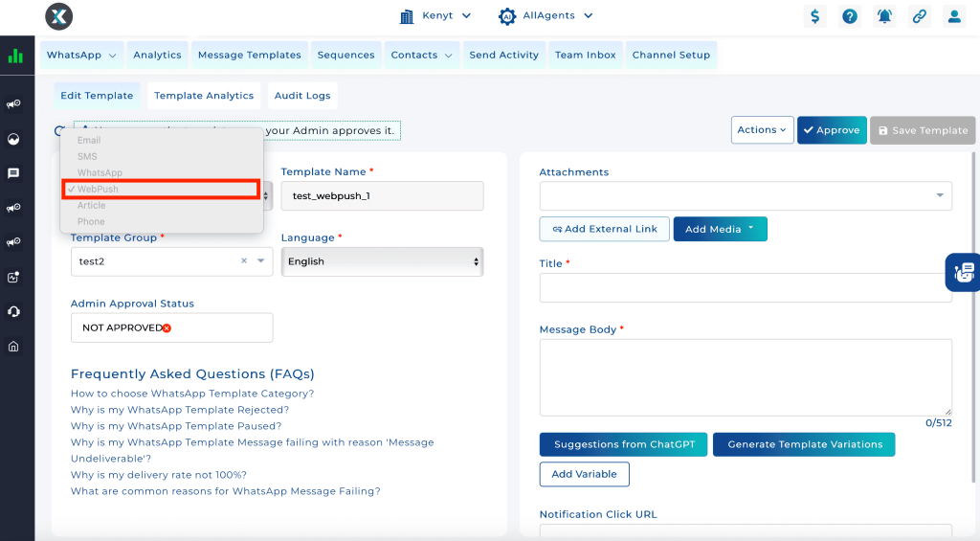Open the floating chatbot assistant icon
This screenshot has width=980, height=541.
[x=964, y=273]
